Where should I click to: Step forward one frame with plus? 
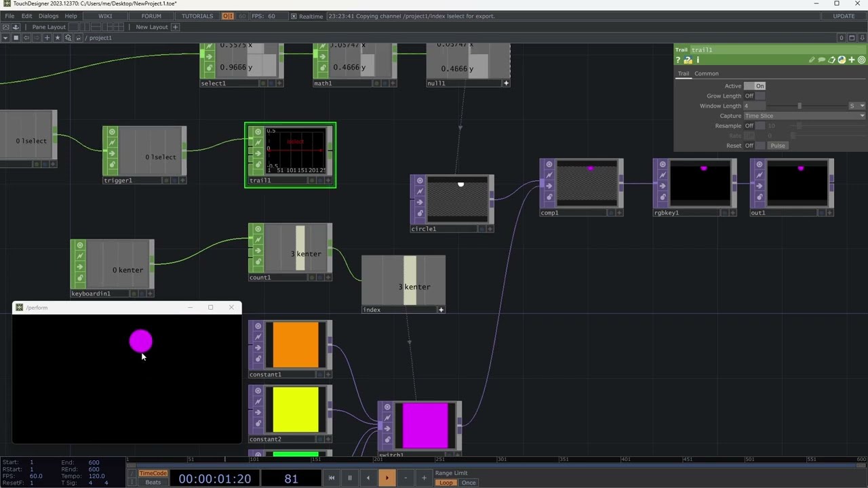coord(424,478)
